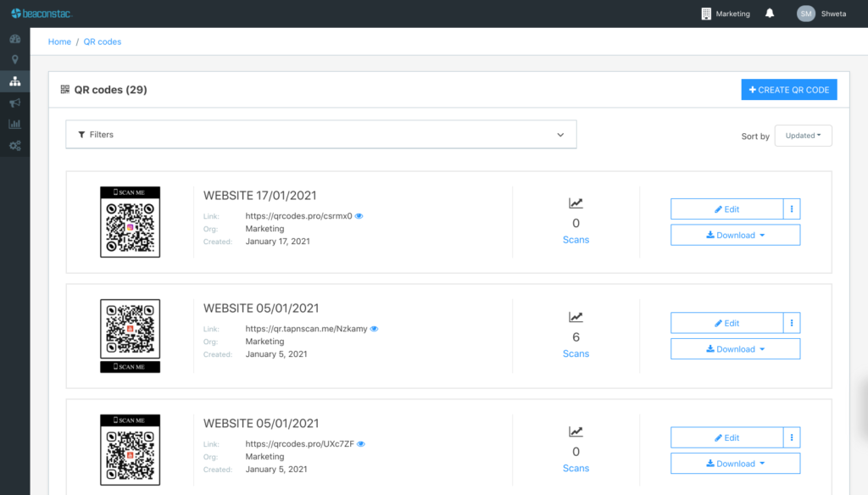This screenshot has height=495, width=868.
Task: Open Download options for WEBSITE 17/01/2021
Action: click(x=734, y=235)
